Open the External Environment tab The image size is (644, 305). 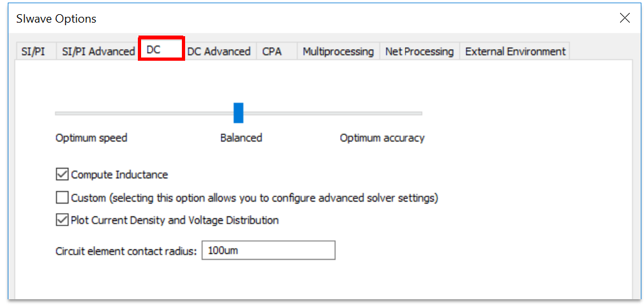[515, 52]
